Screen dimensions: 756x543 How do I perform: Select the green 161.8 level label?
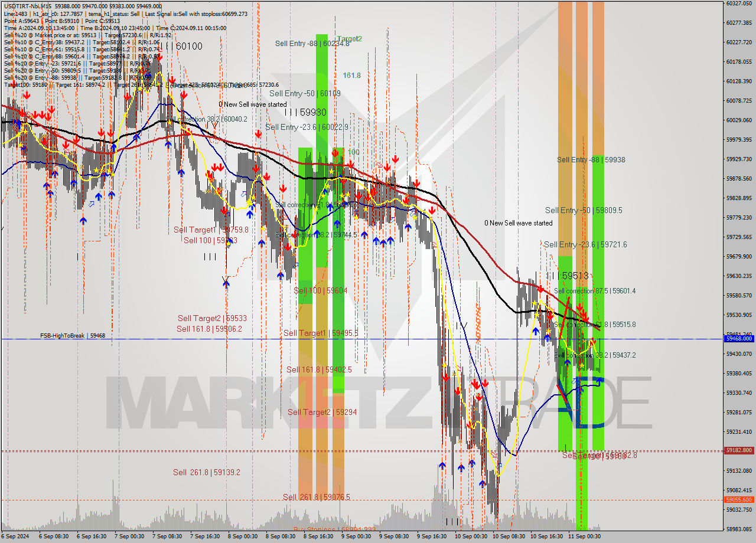pyautogui.click(x=351, y=76)
